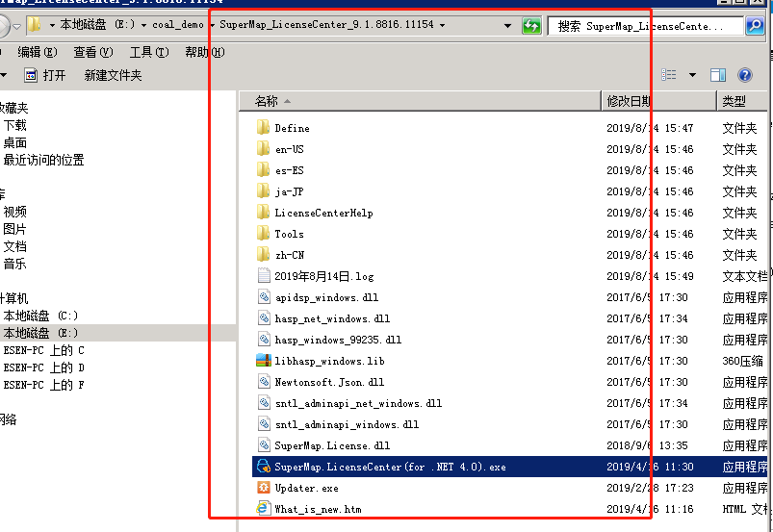Open the 查看(V) menu

(x=93, y=52)
